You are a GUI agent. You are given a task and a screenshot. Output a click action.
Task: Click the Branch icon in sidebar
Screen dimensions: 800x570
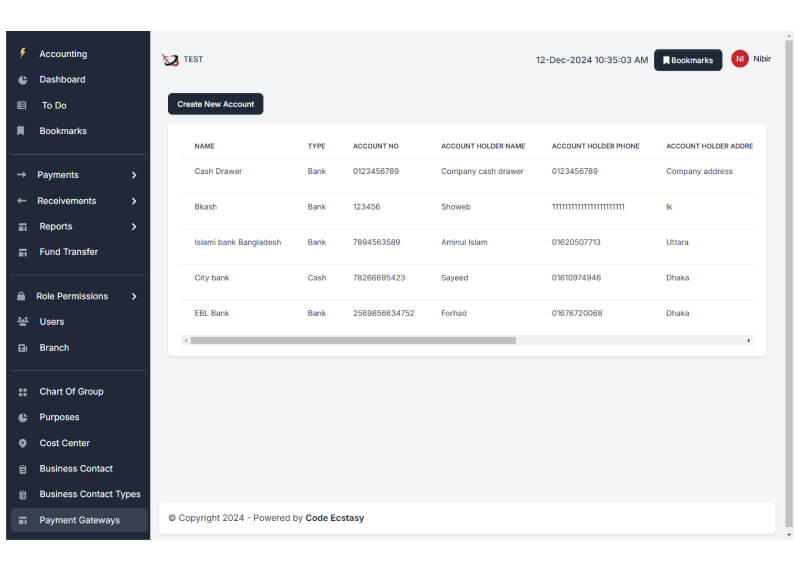(22, 348)
